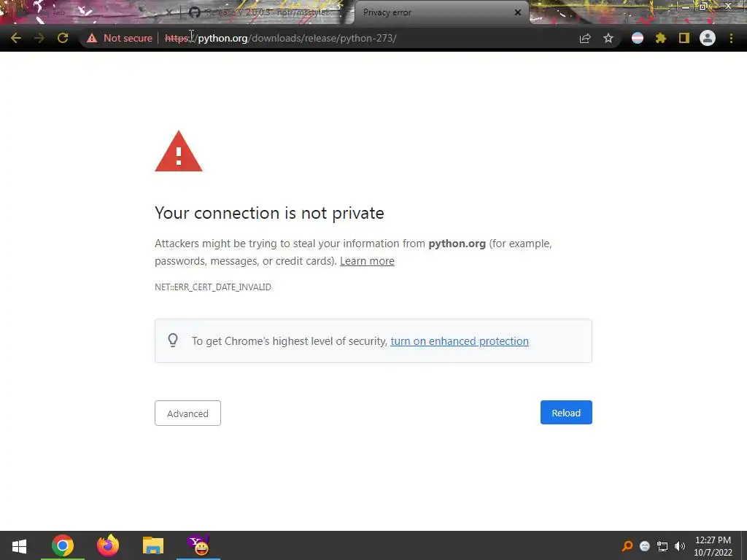This screenshot has height=560, width=747.
Task: Click the Not secure warning triangle in address bar
Action: (92, 38)
